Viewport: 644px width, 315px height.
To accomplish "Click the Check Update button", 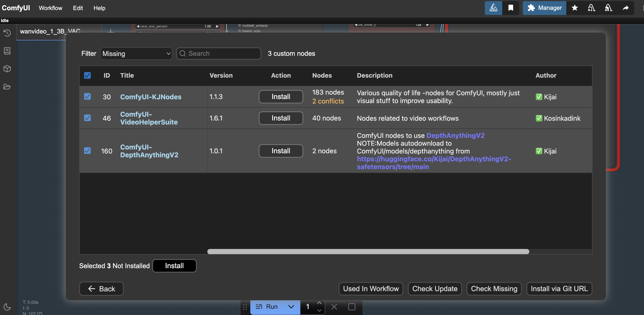I will 435,289.
